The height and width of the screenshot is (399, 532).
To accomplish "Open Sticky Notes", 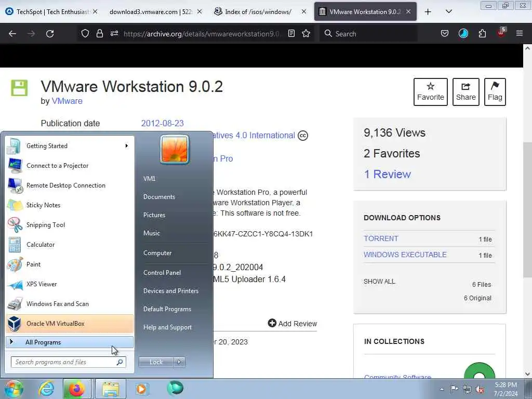I will 70,205.
